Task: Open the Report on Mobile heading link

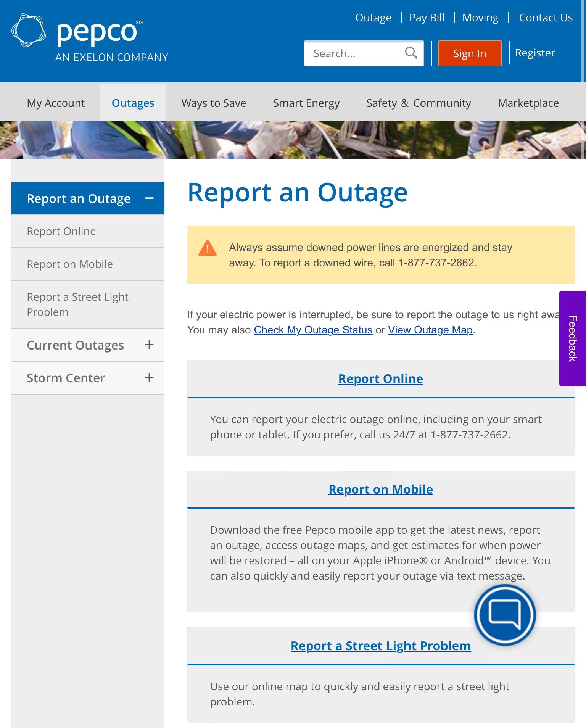Action: coord(380,489)
